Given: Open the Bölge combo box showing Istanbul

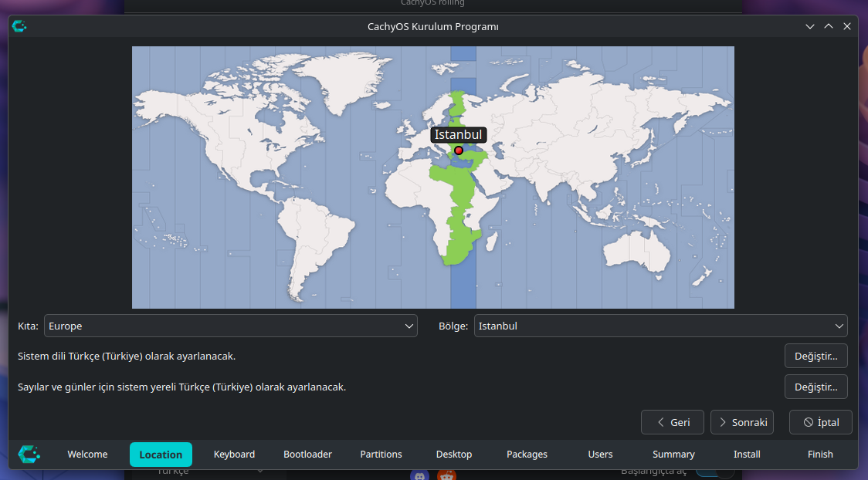Looking at the screenshot, I should (660, 326).
